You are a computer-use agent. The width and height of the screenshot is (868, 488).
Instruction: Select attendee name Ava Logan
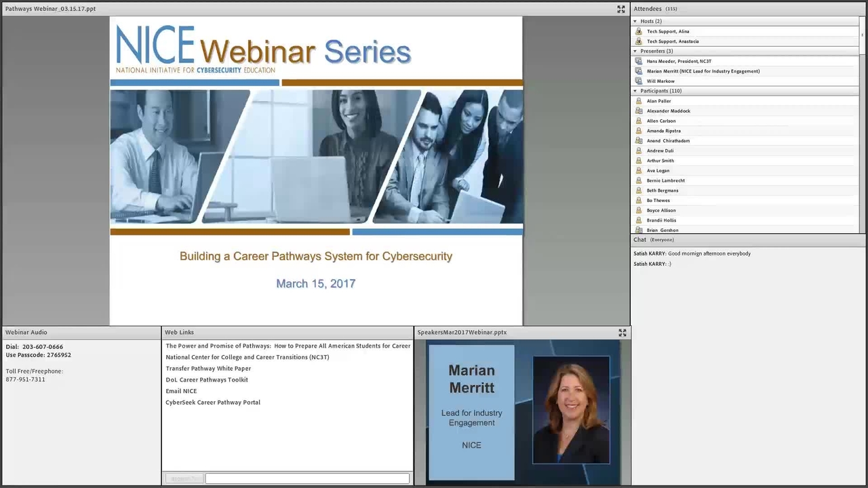(x=658, y=171)
